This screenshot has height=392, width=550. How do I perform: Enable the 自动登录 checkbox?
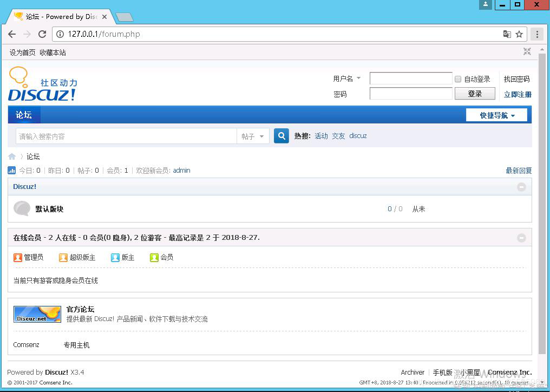coord(457,79)
